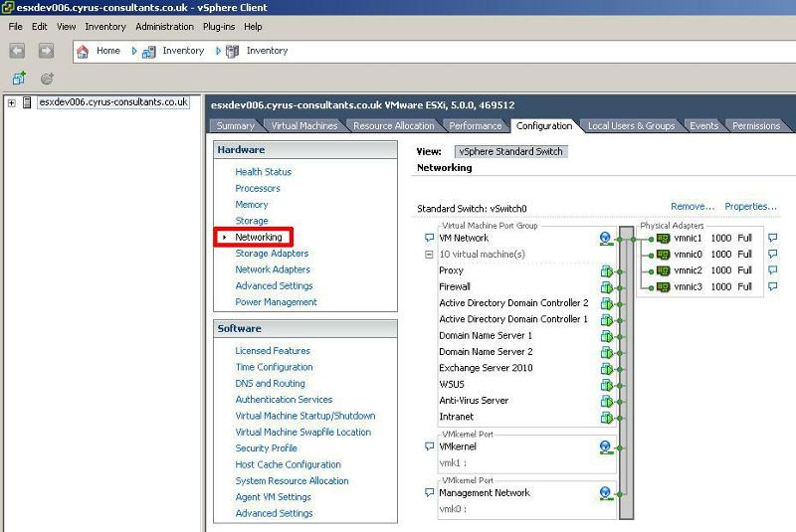Click the Anti-Virus Server VM icon
This screenshot has width=796, height=532.
(607, 401)
